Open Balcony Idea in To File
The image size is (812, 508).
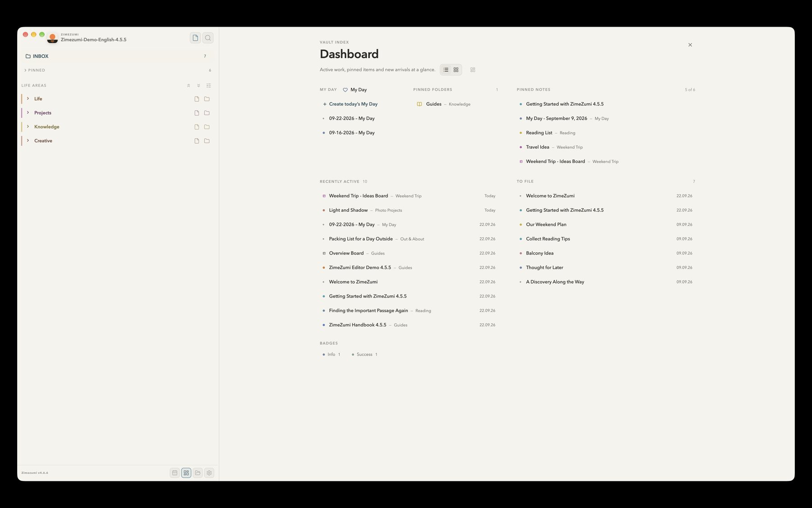point(540,253)
